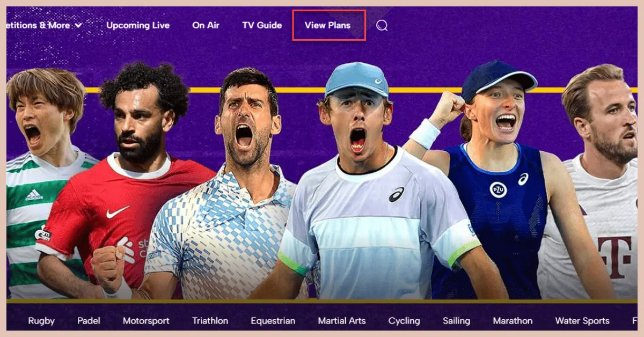Expand the Competitions & More chevron
The width and height of the screenshot is (644, 337).
79,25
